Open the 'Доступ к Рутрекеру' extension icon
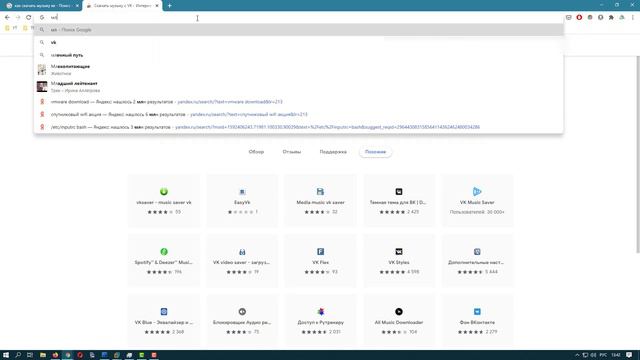This screenshot has height=360, width=640. coord(320,311)
